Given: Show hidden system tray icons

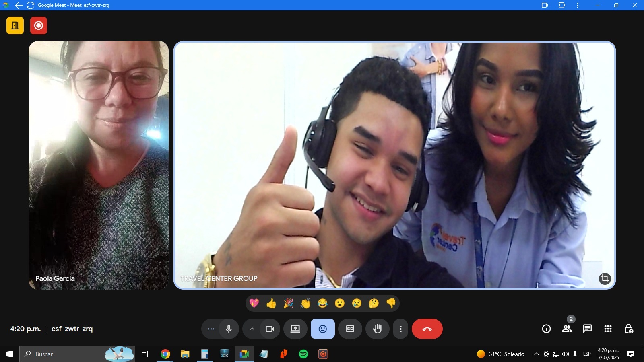Looking at the screenshot, I should tap(536, 354).
